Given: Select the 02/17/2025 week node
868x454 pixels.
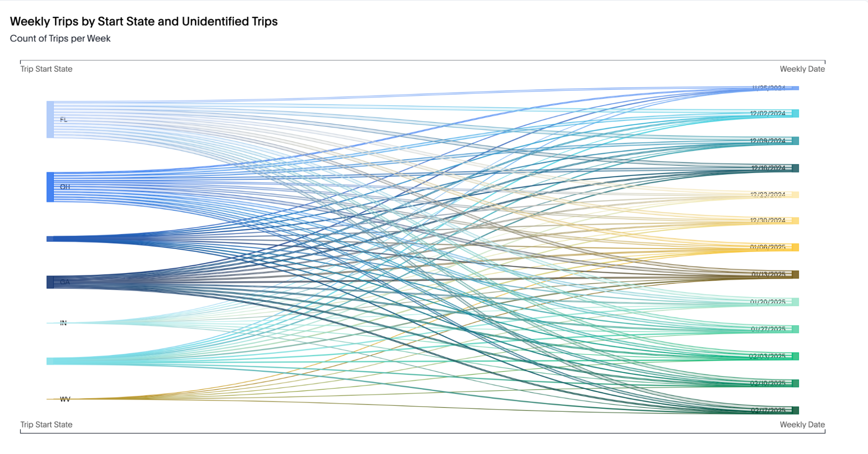Looking at the screenshot, I should click(795, 410).
